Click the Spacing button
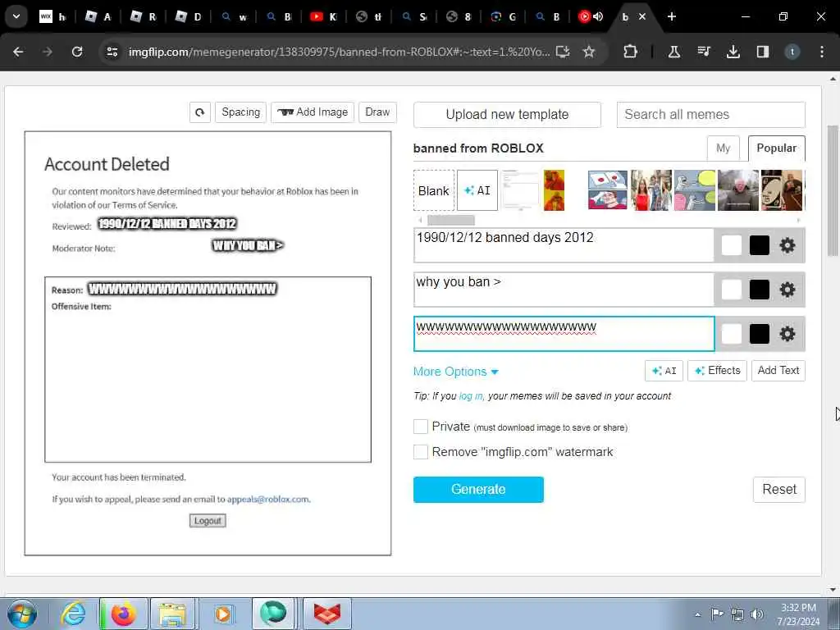This screenshot has height=630, width=840. click(240, 112)
